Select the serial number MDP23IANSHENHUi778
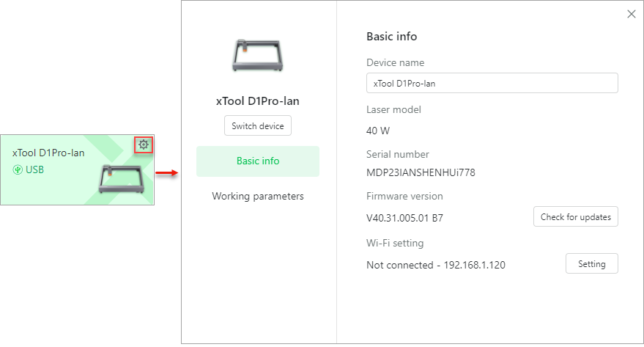 421,172
